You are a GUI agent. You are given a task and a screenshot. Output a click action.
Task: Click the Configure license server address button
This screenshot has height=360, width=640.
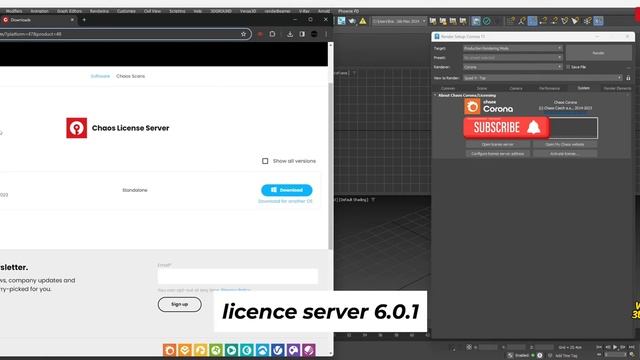[498, 154]
